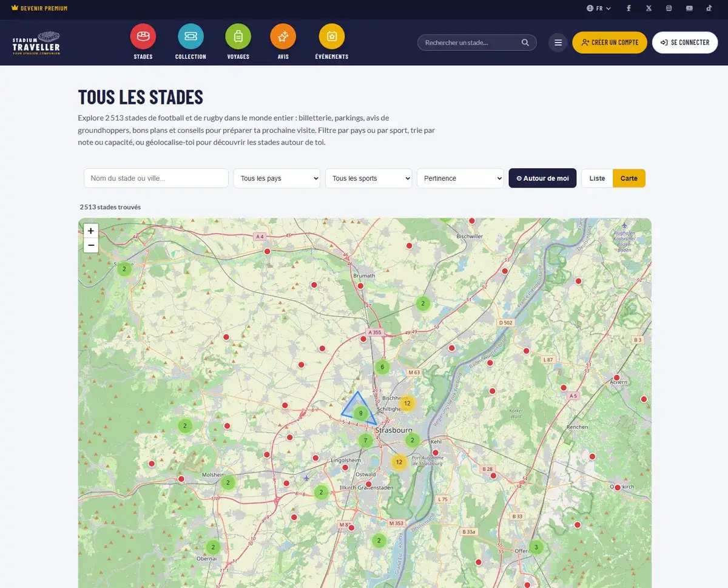The image size is (728, 588).
Task: Open the X (Twitter) social icon
Action: (x=649, y=8)
